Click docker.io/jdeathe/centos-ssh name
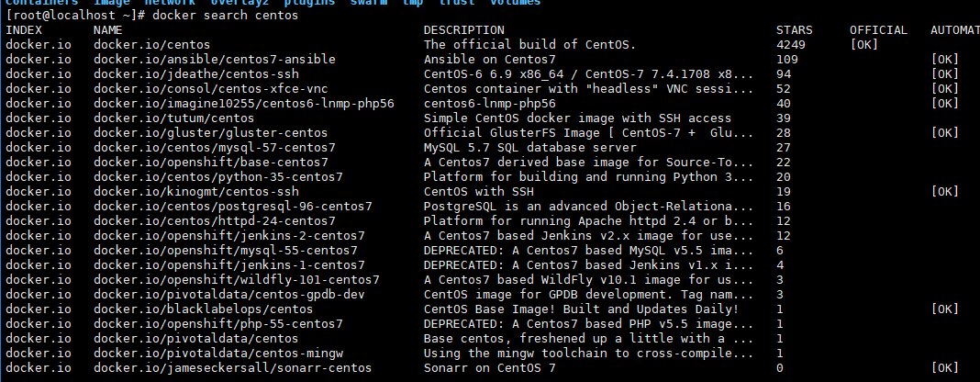 point(196,74)
